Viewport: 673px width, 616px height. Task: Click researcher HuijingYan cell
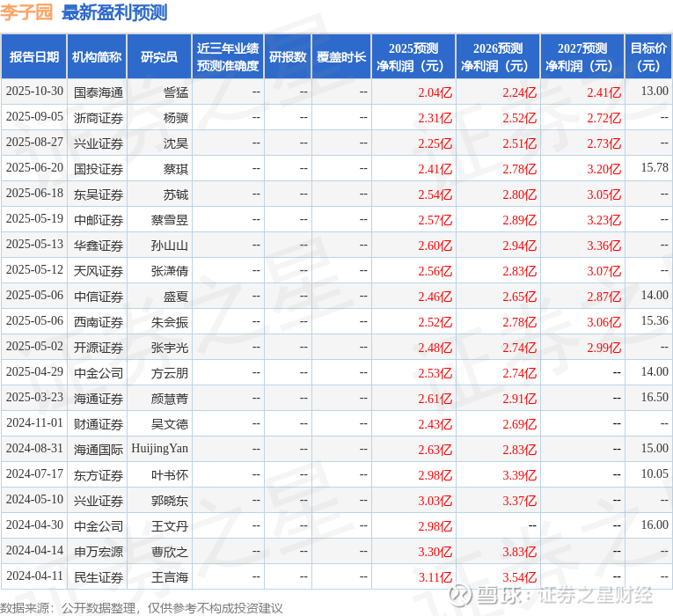coord(159,449)
